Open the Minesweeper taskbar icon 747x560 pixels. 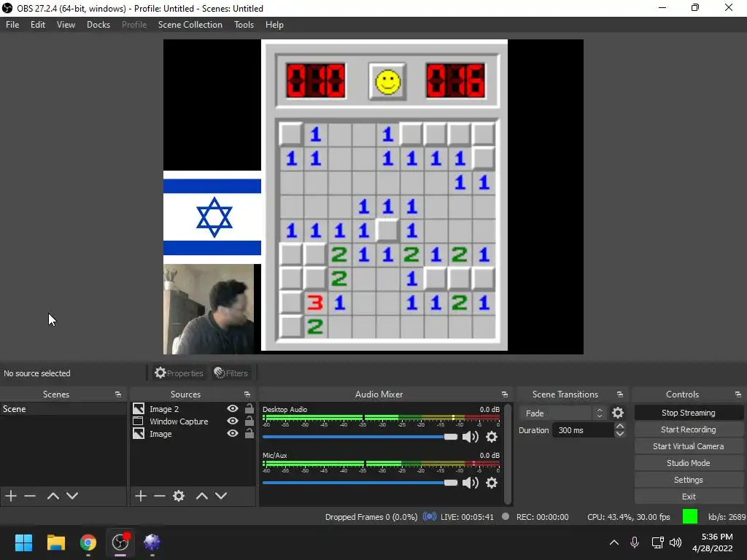(152, 542)
